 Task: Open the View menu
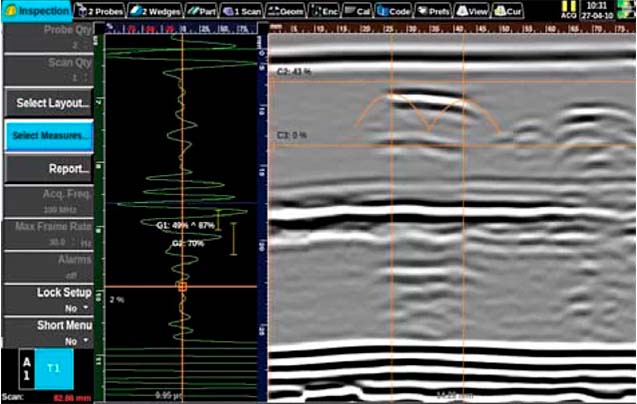[472, 10]
